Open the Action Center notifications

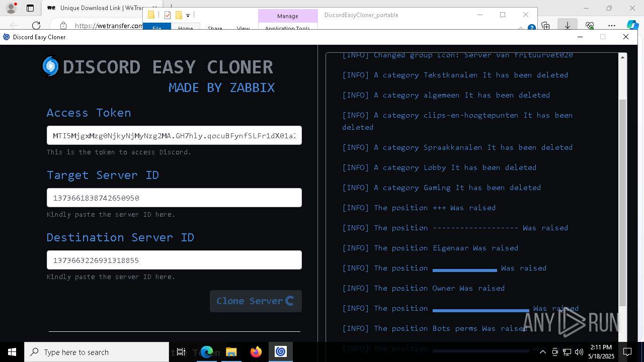pos(627,352)
